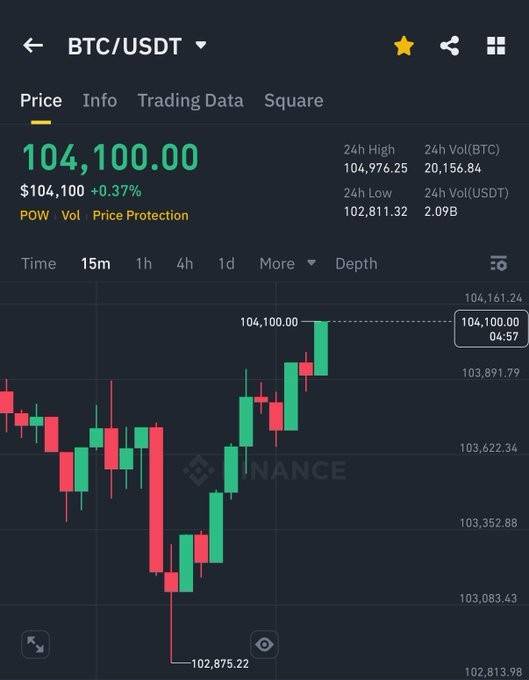Open the four-square grid menu icon

[x=496, y=46]
